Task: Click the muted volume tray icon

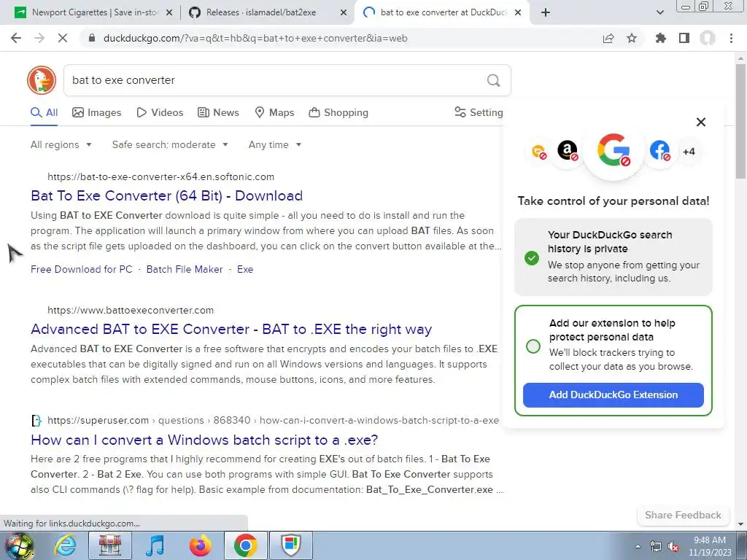Action: click(673, 547)
